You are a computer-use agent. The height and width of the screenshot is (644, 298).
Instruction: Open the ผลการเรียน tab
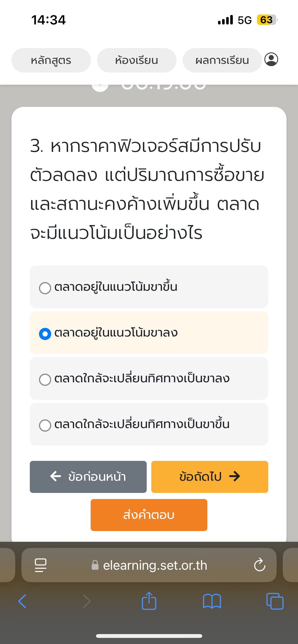[222, 60]
